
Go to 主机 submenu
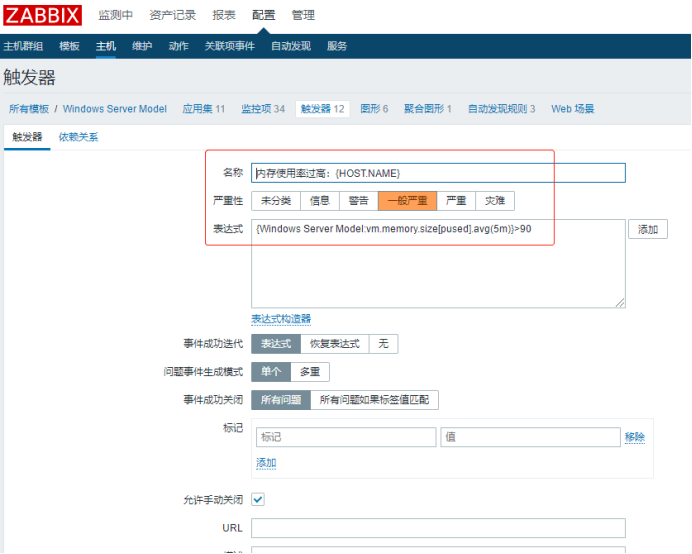[x=106, y=46]
